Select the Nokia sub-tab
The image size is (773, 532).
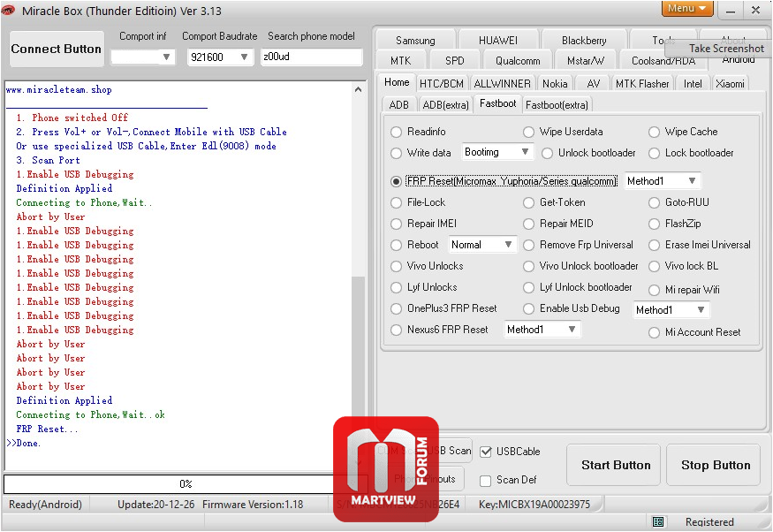pos(555,84)
